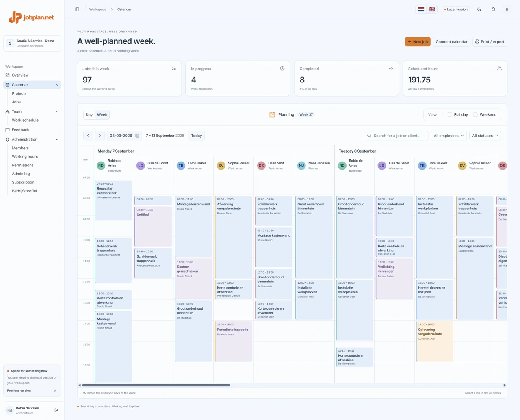This screenshot has height=420, width=520.
Task: Click Workspace breadcrumb link
Action: pyautogui.click(x=98, y=9)
